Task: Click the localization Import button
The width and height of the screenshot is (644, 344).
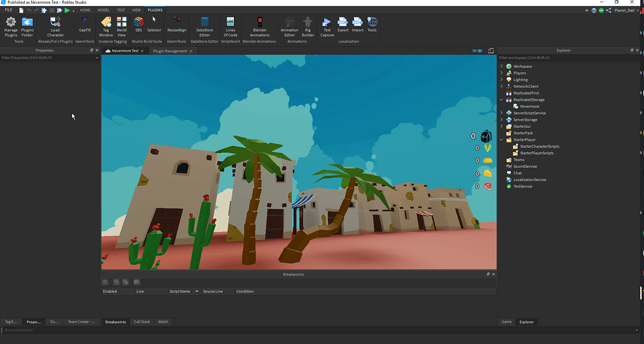Action: pos(357,25)
